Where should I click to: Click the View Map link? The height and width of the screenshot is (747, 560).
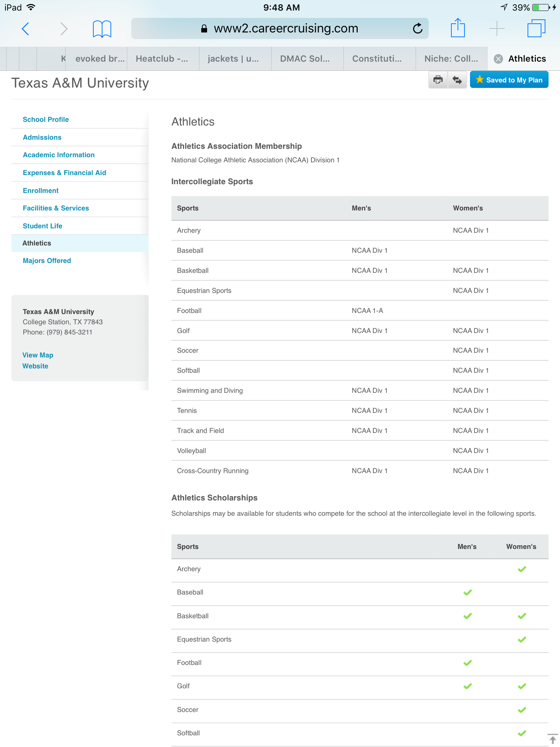pos(38,355)
